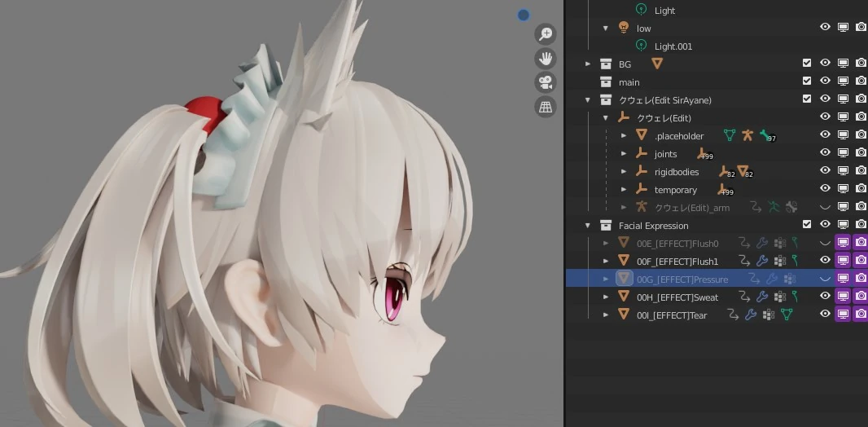Click modifier wrench icon on 00F Flush1
This screenshot has width=868, height=427.
point(761,261)
